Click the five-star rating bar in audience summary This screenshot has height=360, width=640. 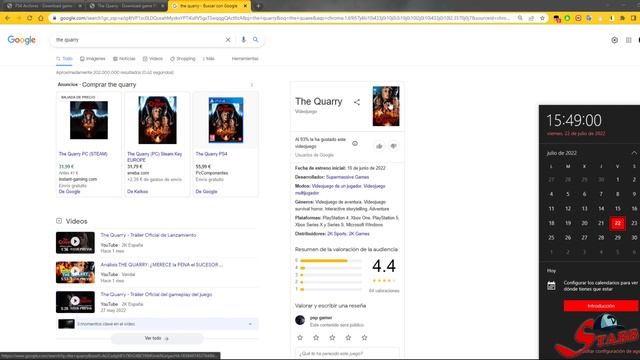[331, 260]
